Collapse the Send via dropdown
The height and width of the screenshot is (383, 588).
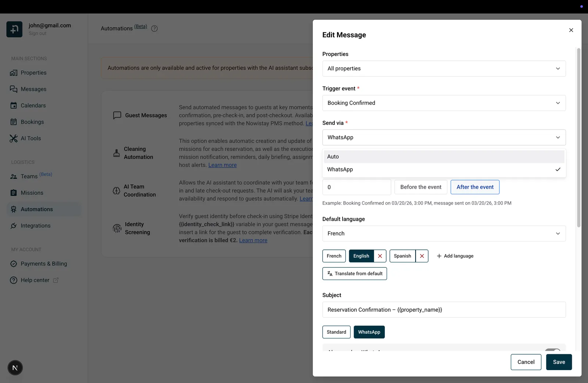coord(444,137)
